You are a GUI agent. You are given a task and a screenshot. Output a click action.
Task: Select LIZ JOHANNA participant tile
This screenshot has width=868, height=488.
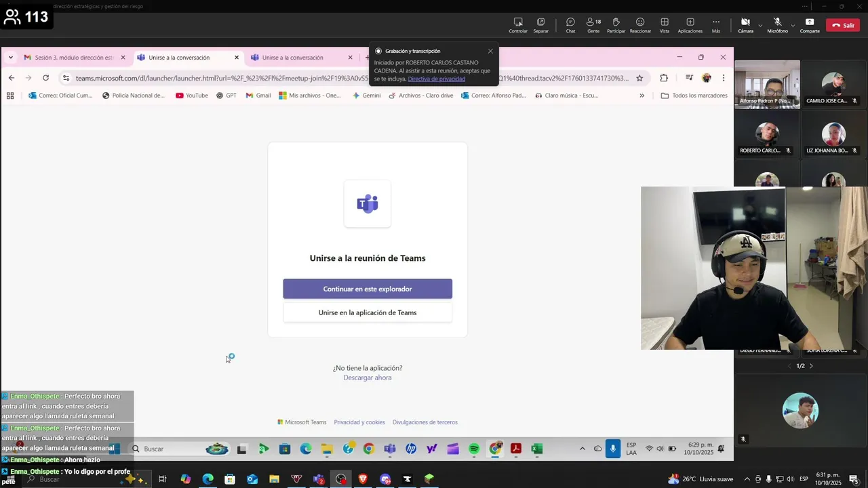(833, 134)
